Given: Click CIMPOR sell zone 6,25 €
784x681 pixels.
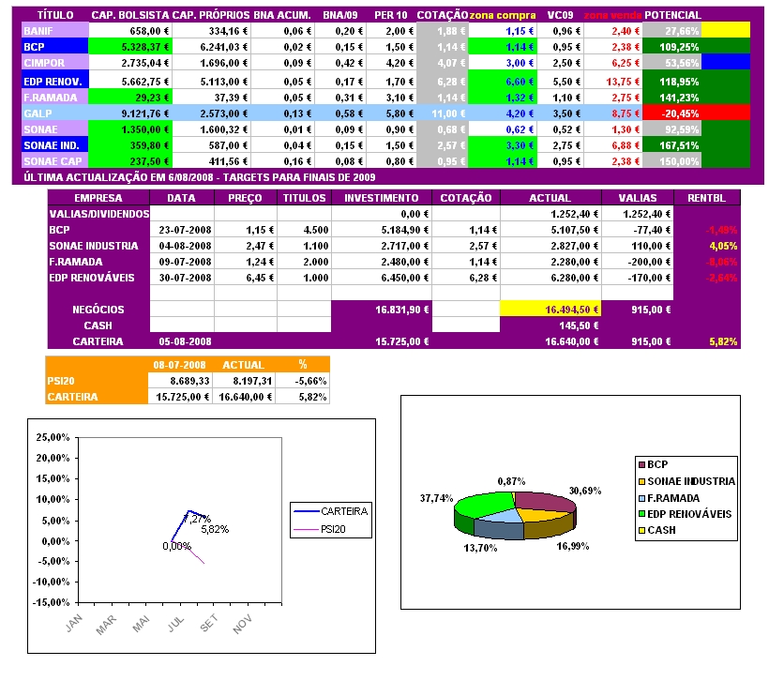Looking at the screenshot, I should [613, 63].
